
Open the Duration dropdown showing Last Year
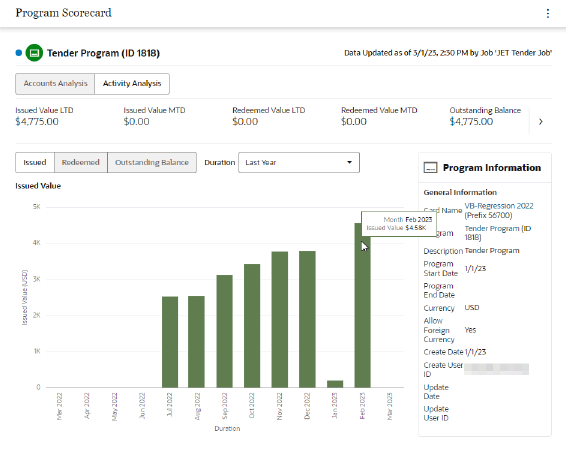point(299,162)
